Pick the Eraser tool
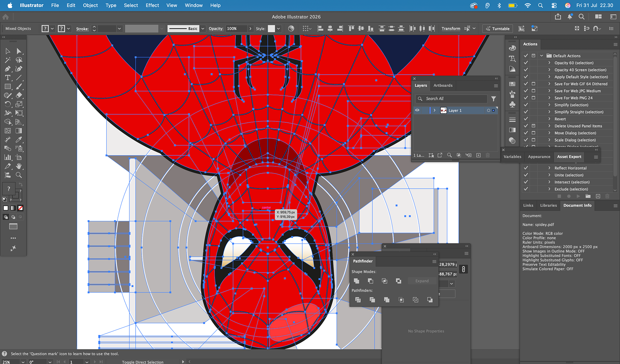The height and width of the screenshot is (364, 620). (x=19, y=95)
